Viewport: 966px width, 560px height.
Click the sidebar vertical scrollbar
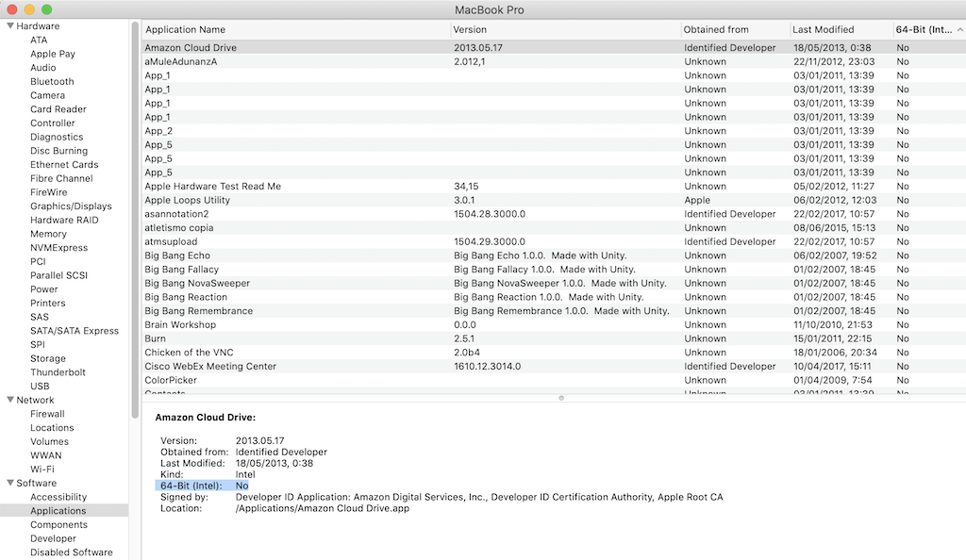point(135,221)
